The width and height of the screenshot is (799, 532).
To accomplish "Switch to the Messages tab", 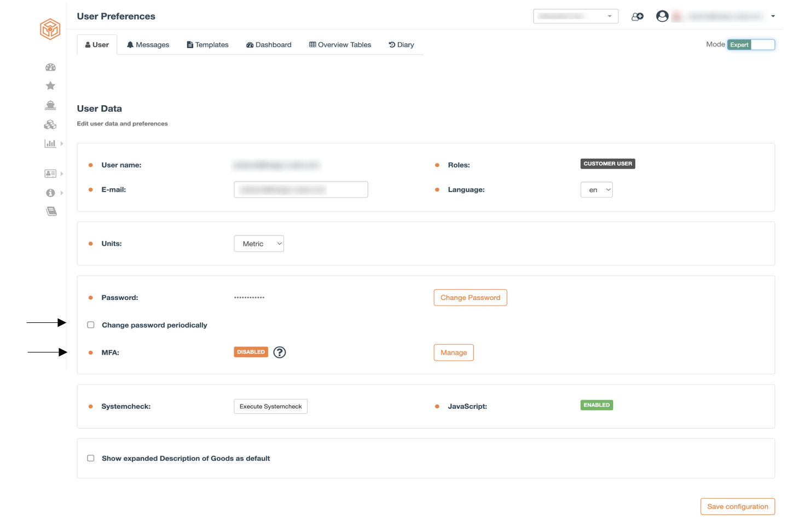I will [x=148, y=45].
